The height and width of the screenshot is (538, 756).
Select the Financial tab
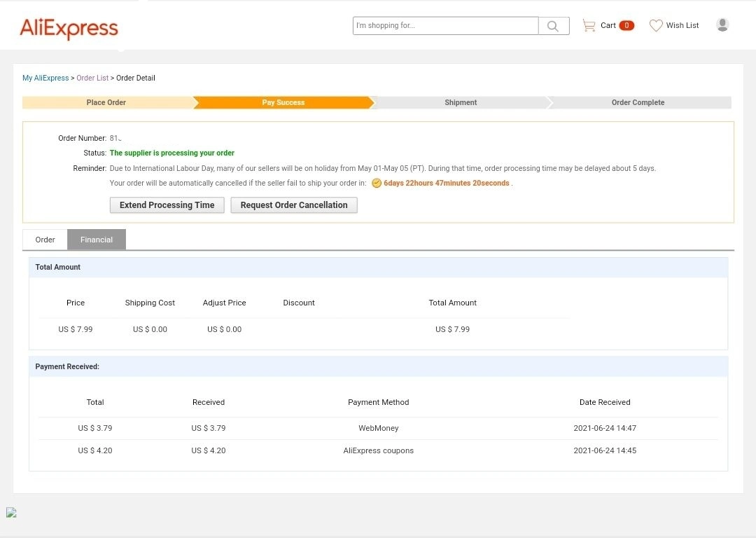(x=97, y=240)
